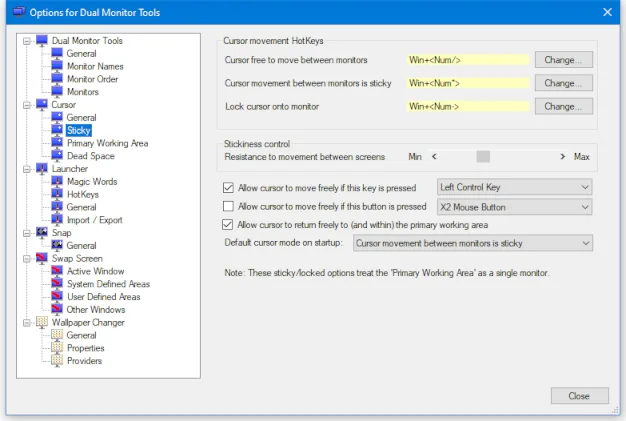The height and width of the screenshot is (421, 626).
Task: Click the wallpaper icon beside Providers
Action: pyautogui.click(x=57, y=360)
